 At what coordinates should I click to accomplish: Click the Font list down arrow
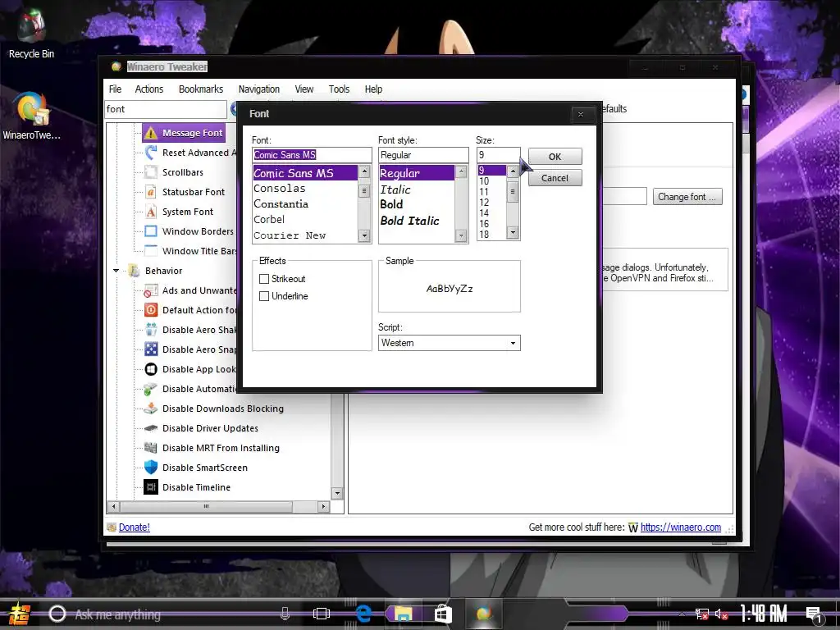[x=364, y=235]
